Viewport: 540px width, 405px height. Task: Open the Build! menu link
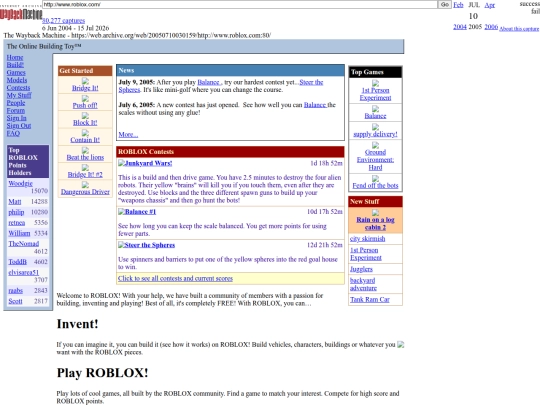15,65
